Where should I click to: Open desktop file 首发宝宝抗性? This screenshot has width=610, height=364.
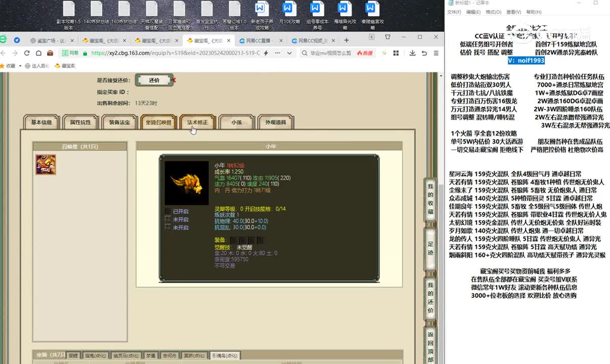[206, 15]
